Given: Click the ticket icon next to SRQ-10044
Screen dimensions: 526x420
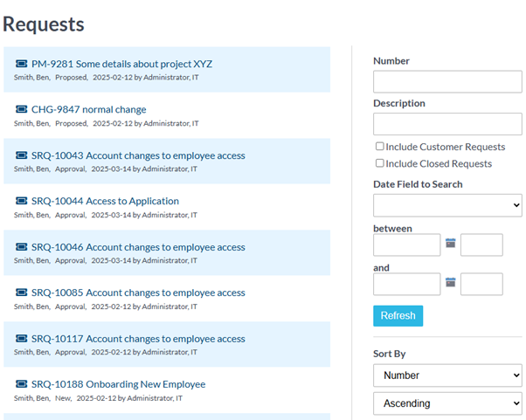Looking at the screenshot, I should (22, 201).
